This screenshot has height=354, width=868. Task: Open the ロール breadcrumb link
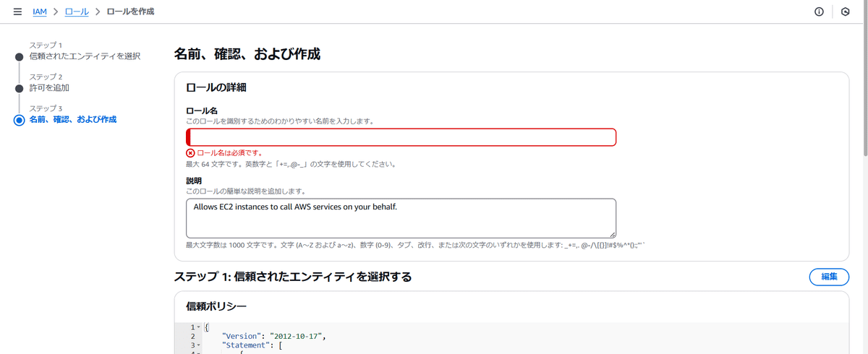coord(77,12)
